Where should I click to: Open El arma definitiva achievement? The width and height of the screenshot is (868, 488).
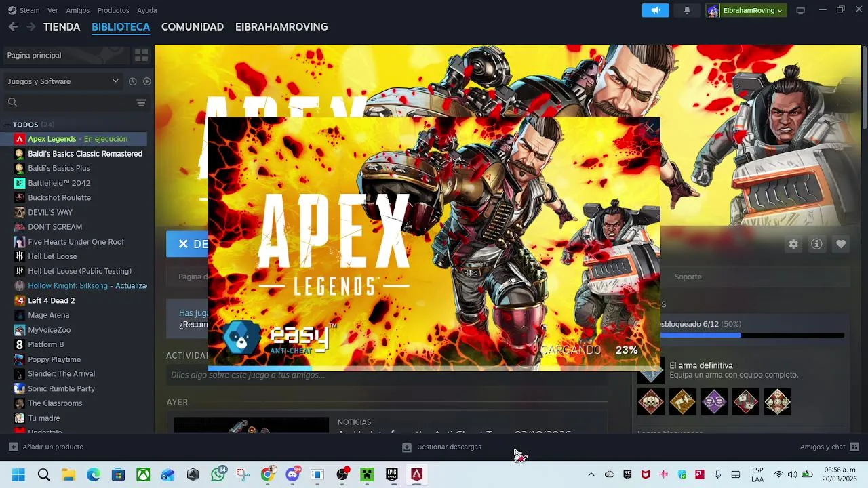pos(701,365)
